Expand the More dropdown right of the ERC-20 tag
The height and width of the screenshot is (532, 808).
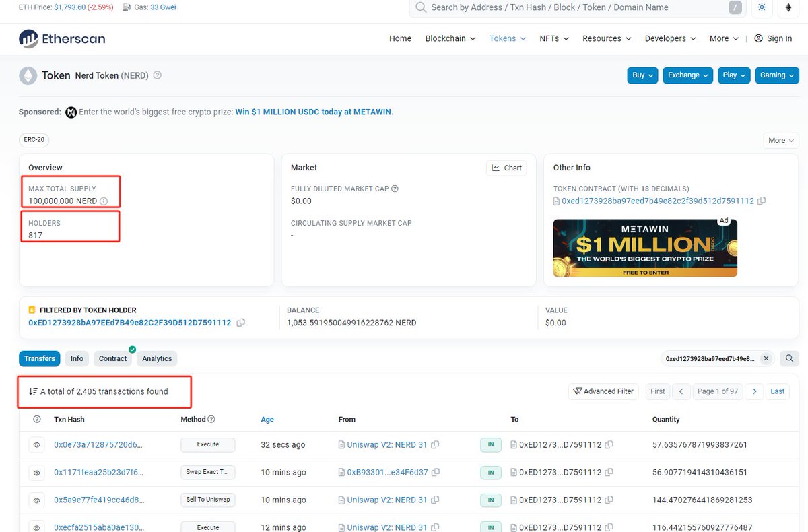781,140
